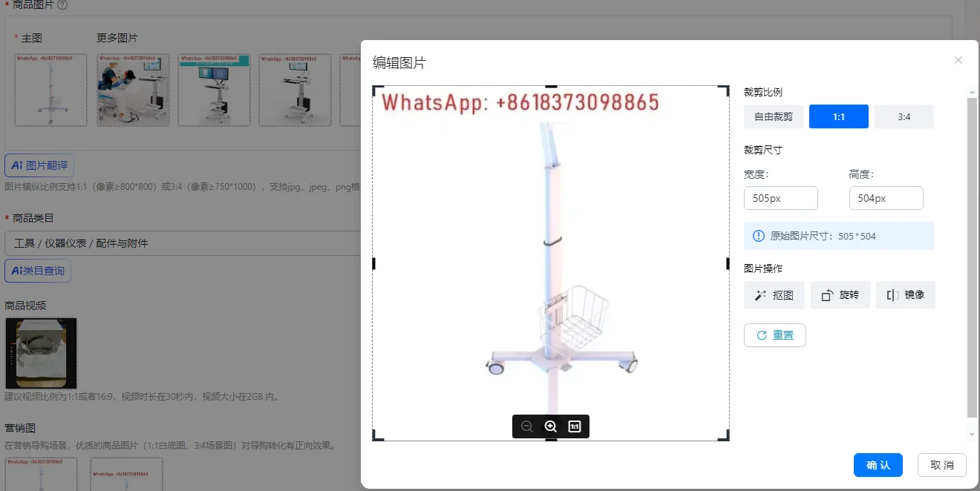This screenshot has height=491, width=980.
Task: Open the 商品类目 category selector
Action: 182,243
